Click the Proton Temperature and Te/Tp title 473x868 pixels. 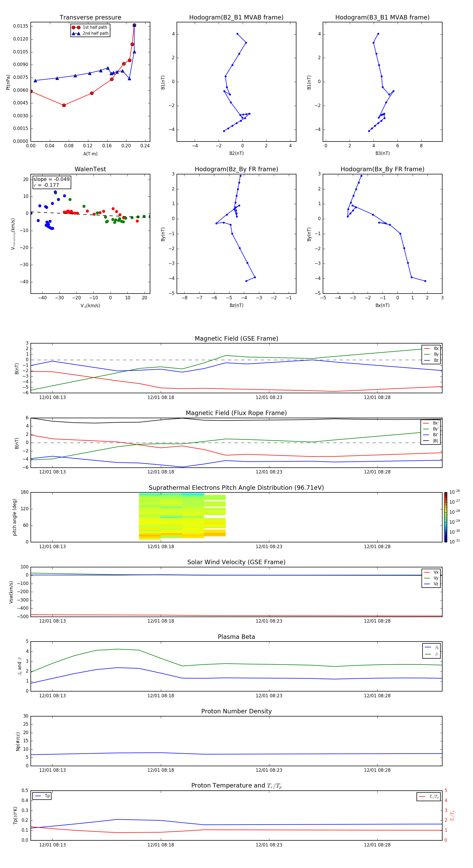[236, 786]
